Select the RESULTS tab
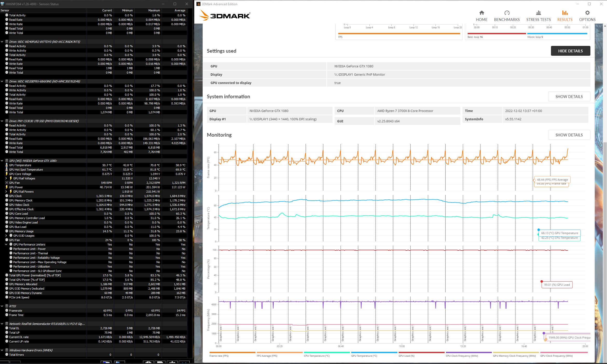The height and width of the screenshot is (364, 607). (565, 16)
